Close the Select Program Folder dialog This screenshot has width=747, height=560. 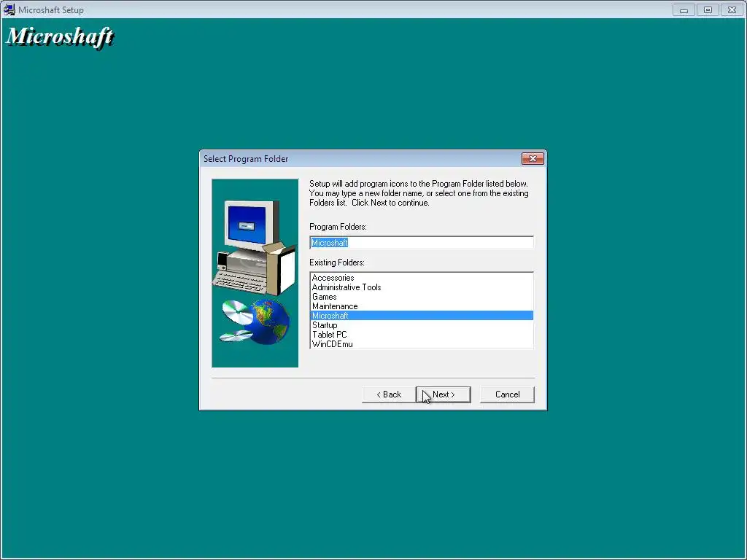533,158
